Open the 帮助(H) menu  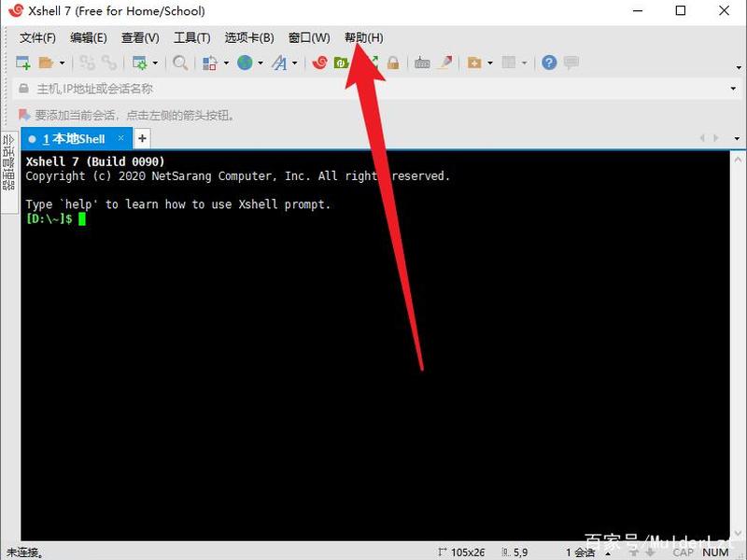[364, 37]
